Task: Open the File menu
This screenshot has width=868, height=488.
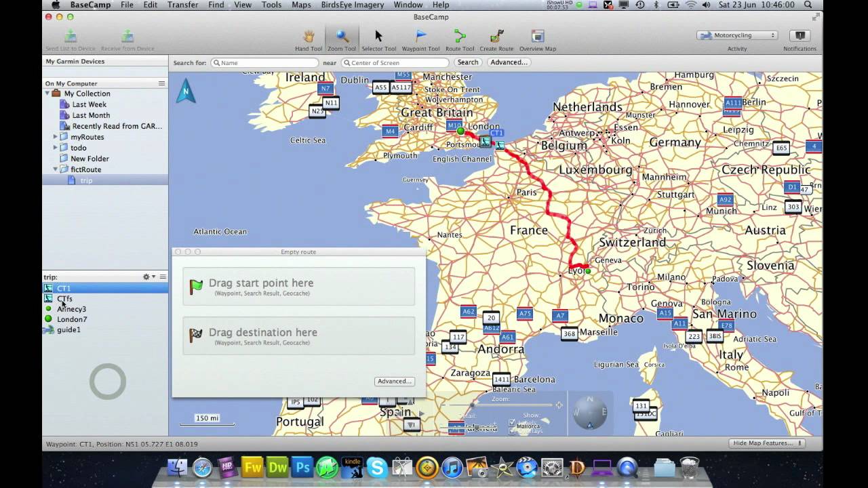Action: tap(127, 5)
